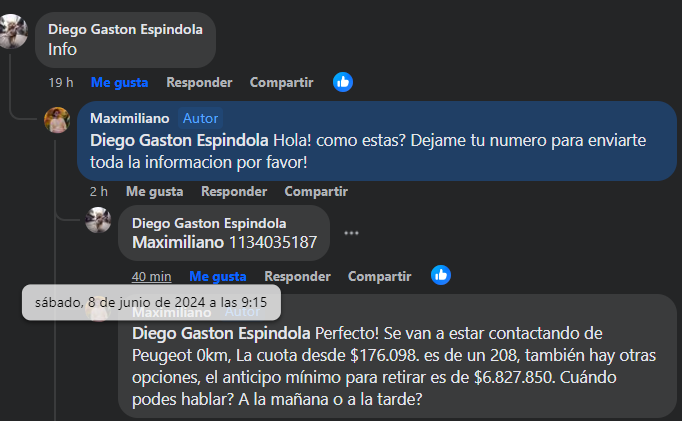Viewport: 682px width, 421px height.
Task: Share Maximiliano's Hola comment
Action: (316, 191)
